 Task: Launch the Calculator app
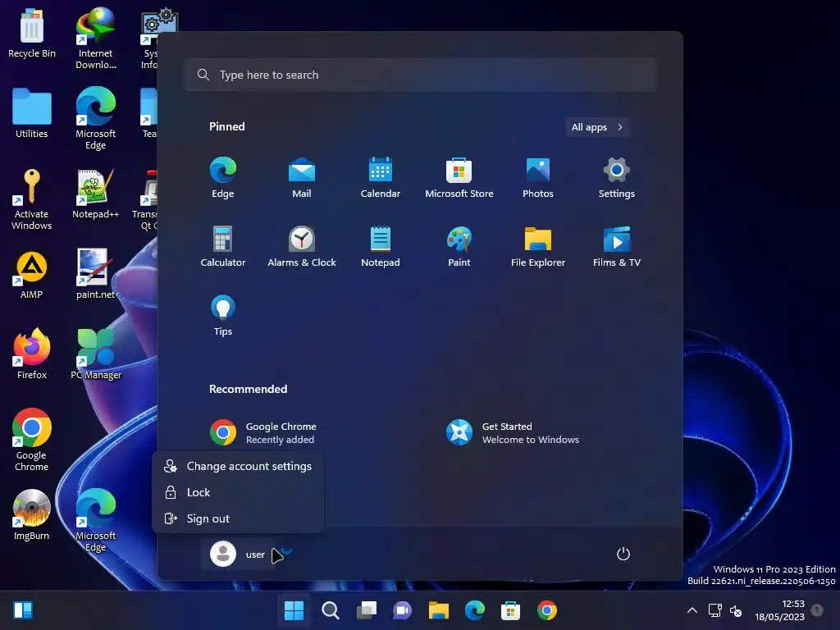tap(223, 246)
